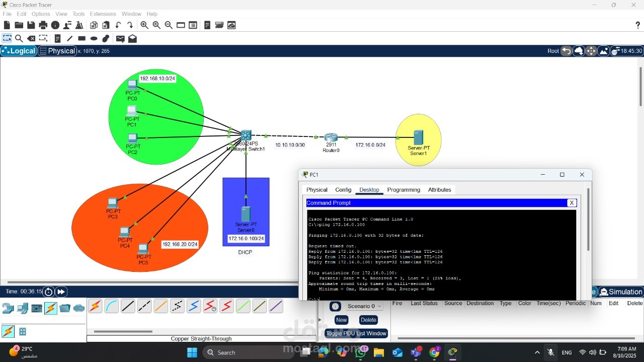Choose the Draw Ellipse tool
Image resolution: width=644 pixels, height=362 pixels.
94,38
